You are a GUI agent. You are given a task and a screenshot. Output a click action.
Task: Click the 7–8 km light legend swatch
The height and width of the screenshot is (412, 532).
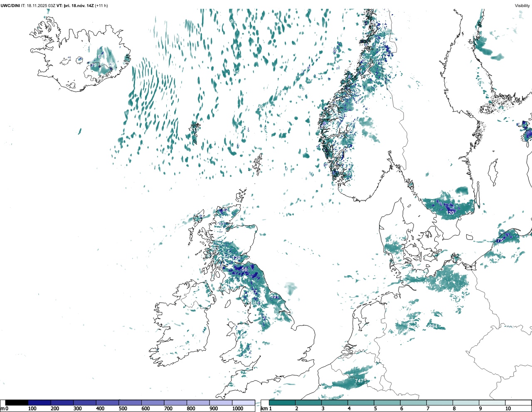click(x=440, y=402)
